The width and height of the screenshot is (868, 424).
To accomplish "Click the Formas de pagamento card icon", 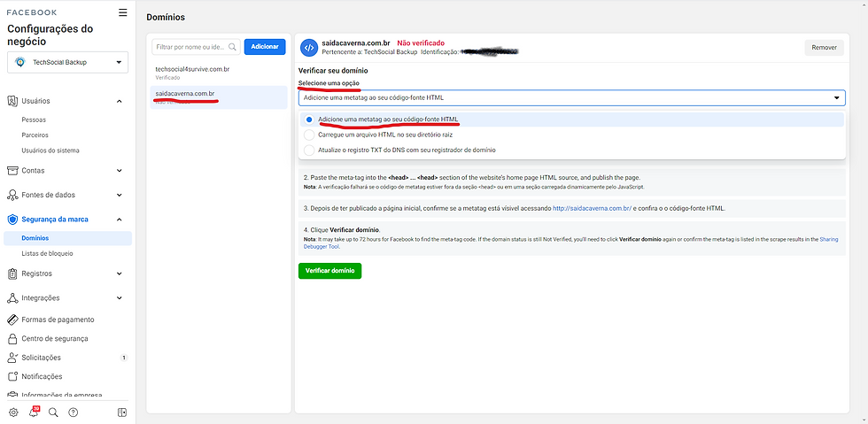I will 12,320.
